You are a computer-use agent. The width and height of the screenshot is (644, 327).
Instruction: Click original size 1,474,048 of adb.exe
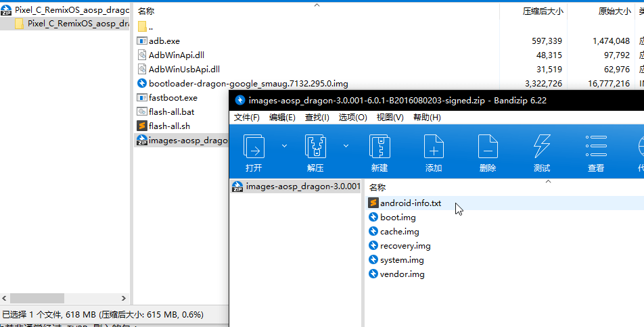tap(611, 41)
